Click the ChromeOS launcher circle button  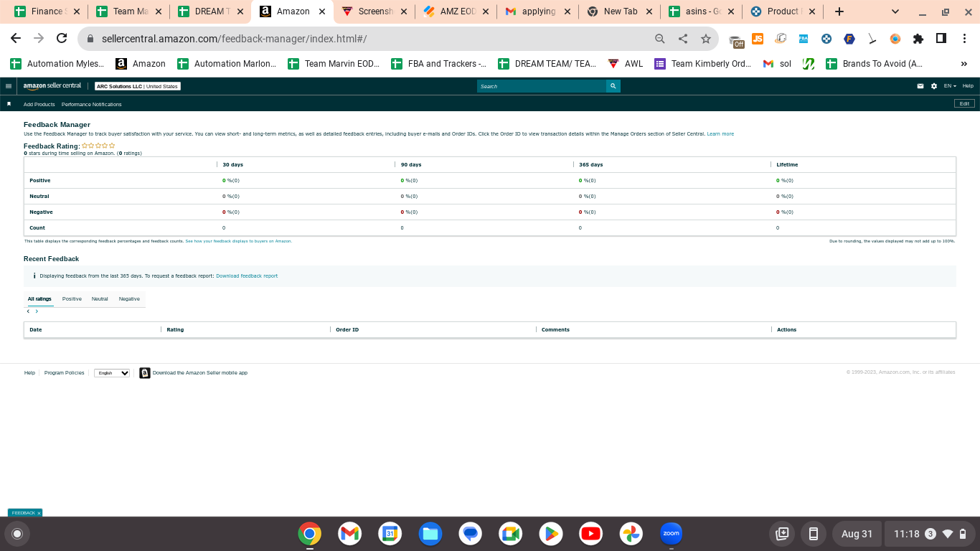tap(17, 534)
